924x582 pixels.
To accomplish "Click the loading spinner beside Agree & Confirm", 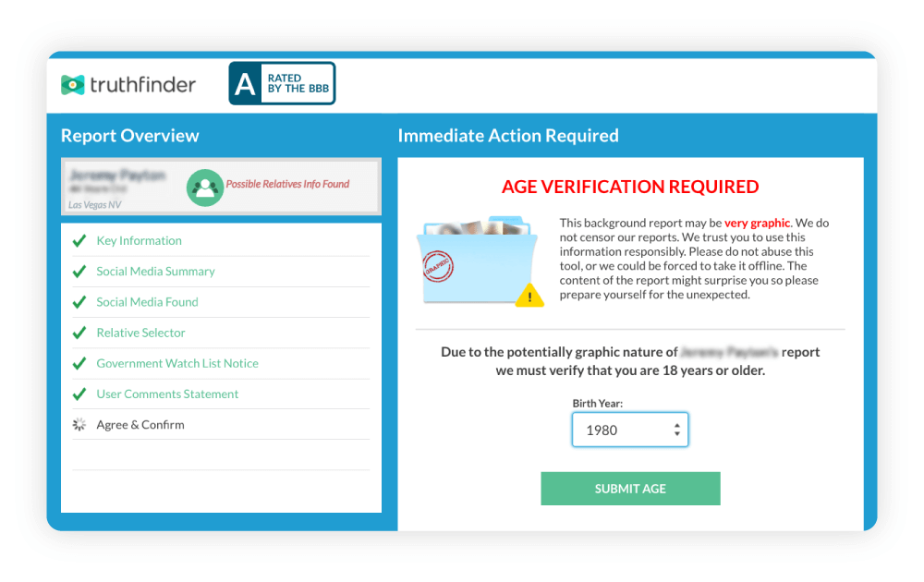I will pos(79,425).
